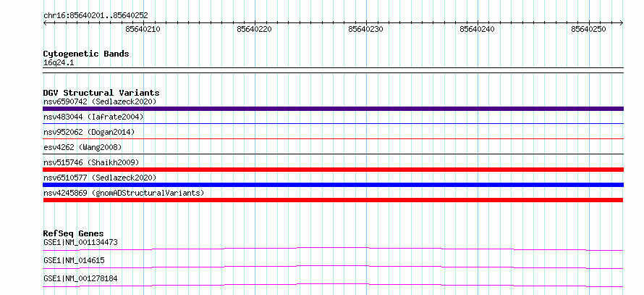Click the nsv515746 (Shaikh2009) label
The width and height of the screenshot is (644, 295).
pyautogui.click(x=91, y=162)
